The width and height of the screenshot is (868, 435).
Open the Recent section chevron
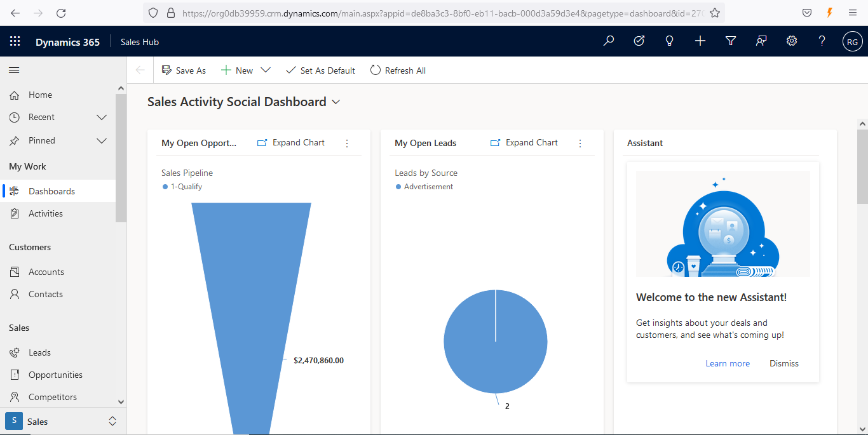coord(101,117)
